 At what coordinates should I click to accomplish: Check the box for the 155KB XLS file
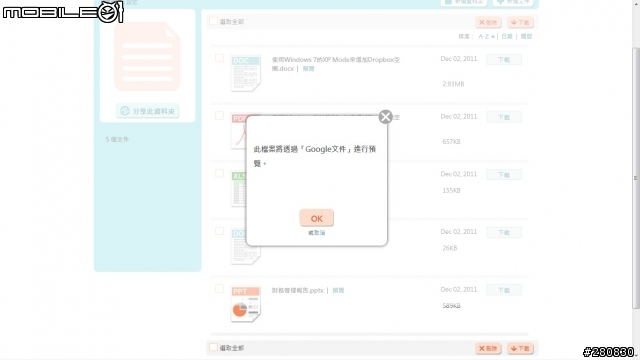[x=219, y=173]
